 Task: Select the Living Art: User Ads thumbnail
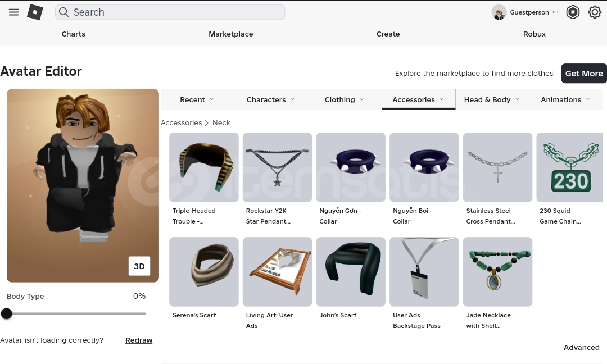[277, 271]
